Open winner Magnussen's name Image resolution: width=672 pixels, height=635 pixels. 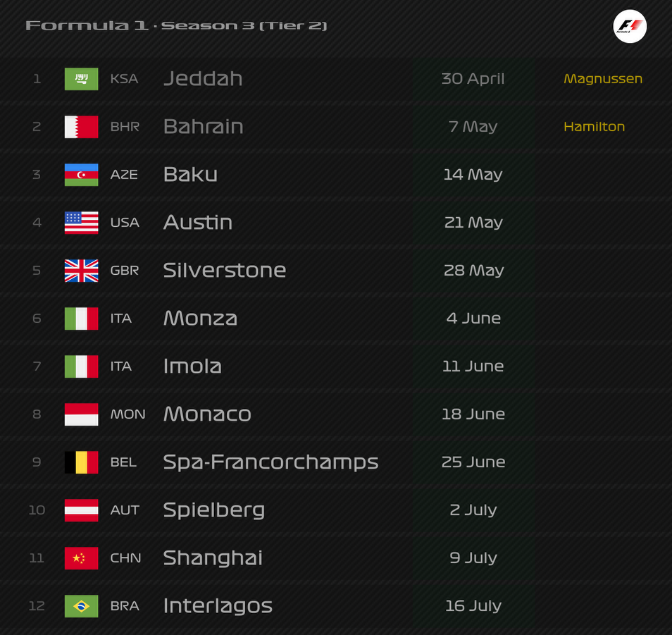click(x=603, y=79)
